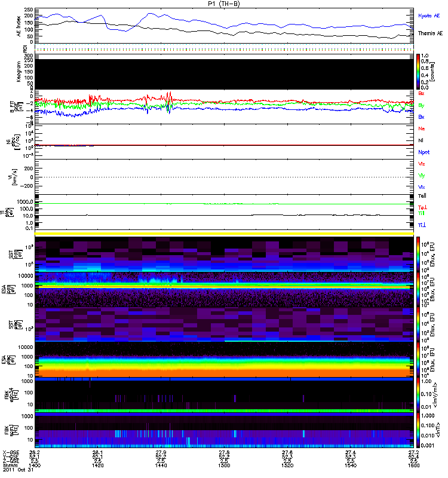Viewport: 448px width, 478px height.
Task: Click the P1 (TH-B) plot title
Action: click(x=224, y=4)
